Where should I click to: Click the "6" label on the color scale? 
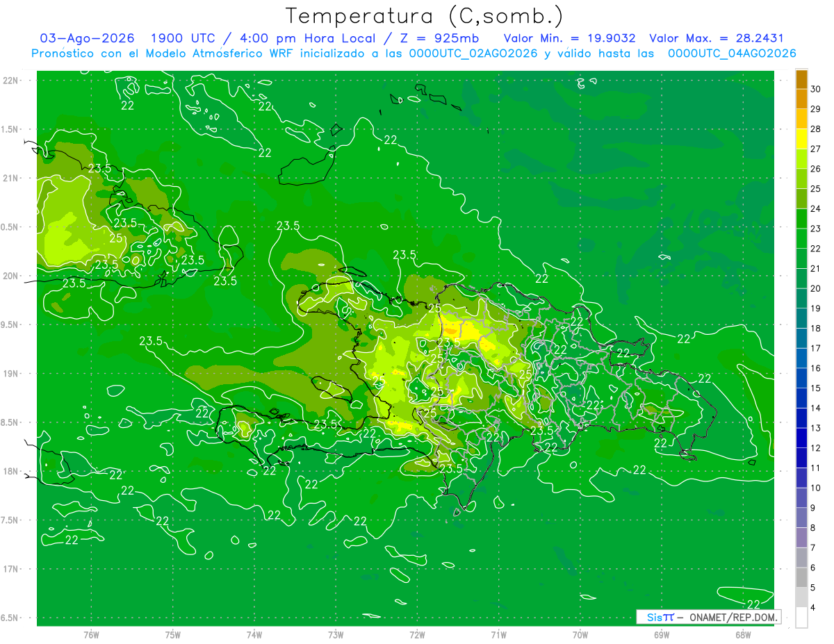coord(813,568)
